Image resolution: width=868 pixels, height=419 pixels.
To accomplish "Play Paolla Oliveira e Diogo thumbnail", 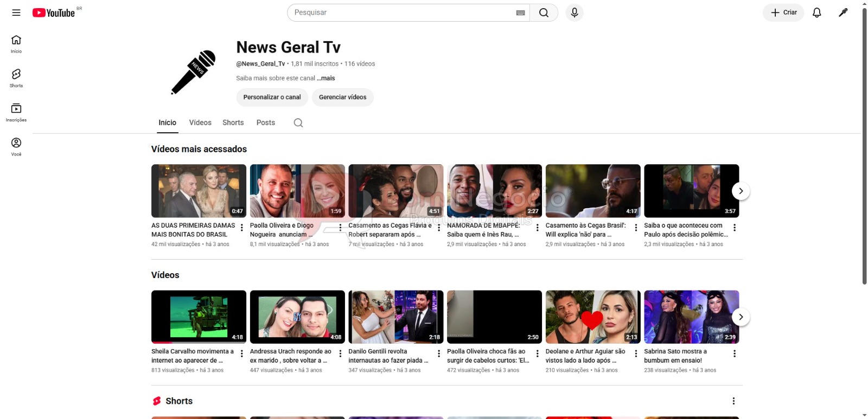I will tap(297, 191).
